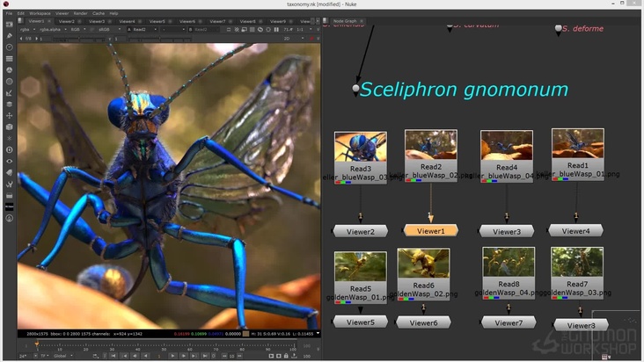Screen dimensions: 644x362
Task: Close the Viewer1 tab
Action: click(x=49, y=21)
